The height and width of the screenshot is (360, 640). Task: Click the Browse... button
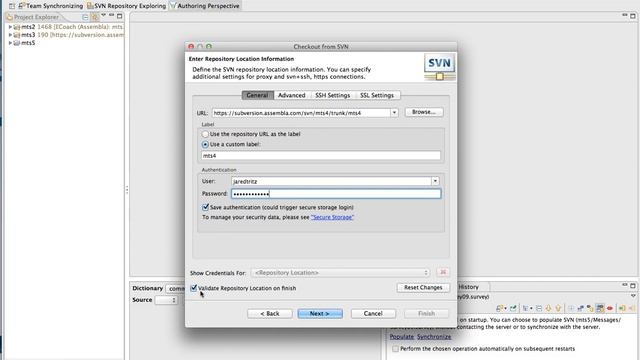pyautogui.click(x=424, y=112)
